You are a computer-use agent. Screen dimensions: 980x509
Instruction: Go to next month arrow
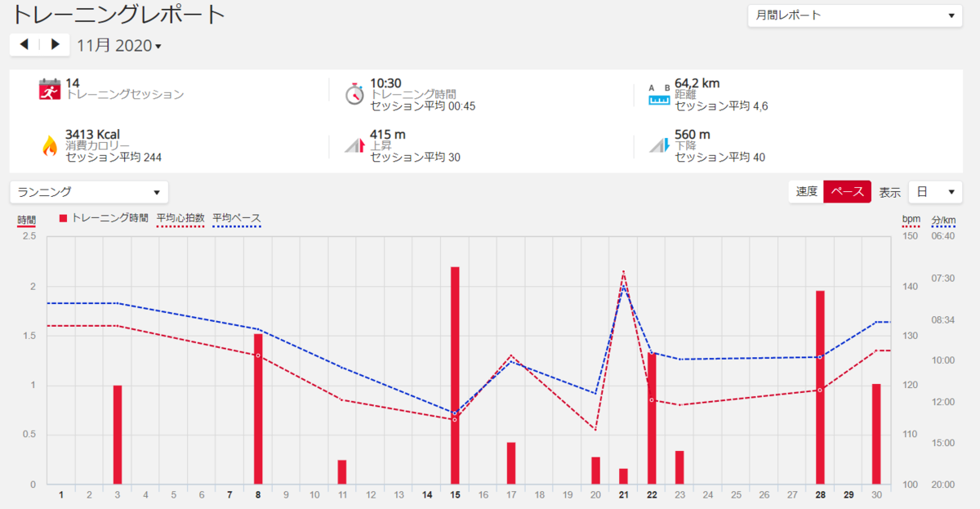pos(55,45)
